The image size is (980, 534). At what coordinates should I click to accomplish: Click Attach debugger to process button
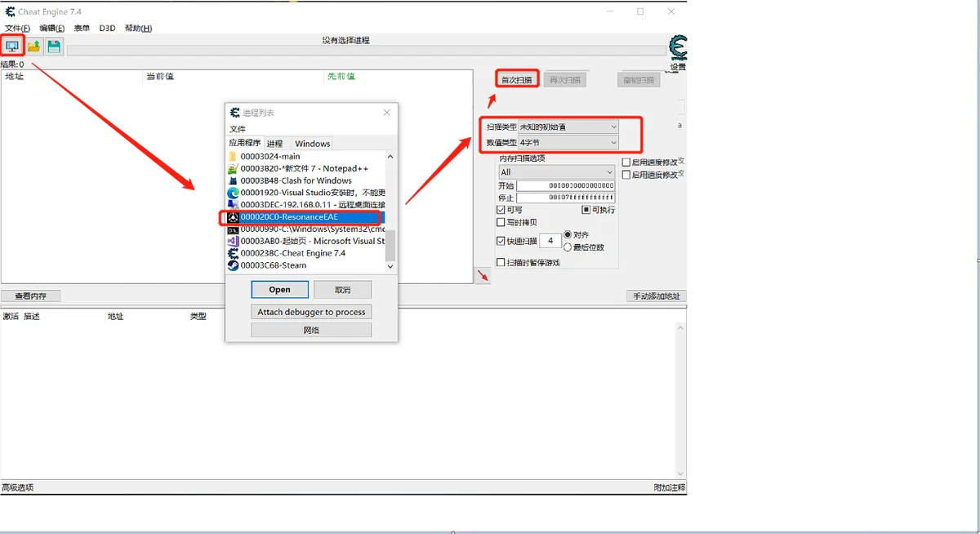click(x=311, y=312)
